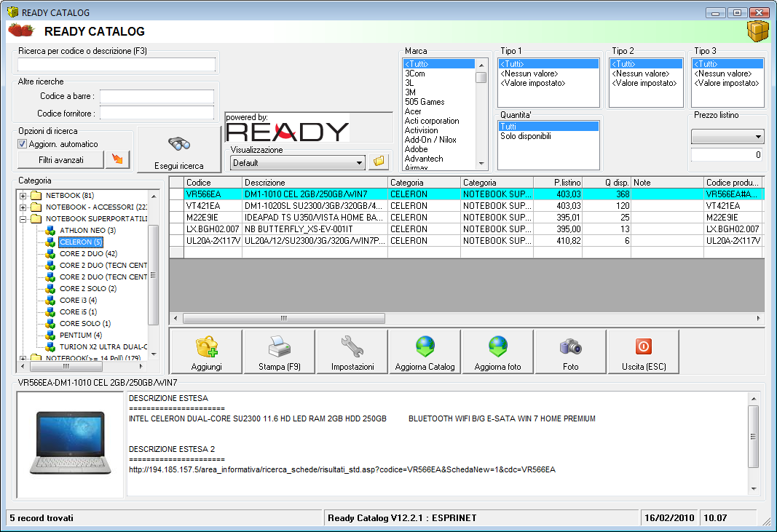Click the CORE i5 category icon
This screenshot has width=777, height=532.
pyautogui.click(x=50, y=311)
